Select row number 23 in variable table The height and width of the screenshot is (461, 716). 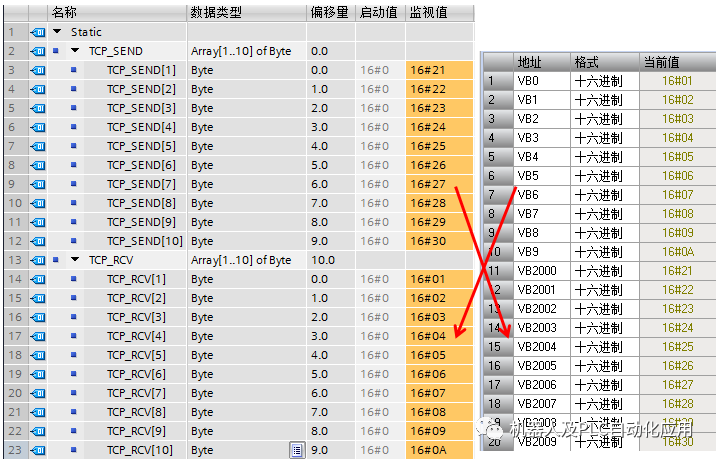tap(16, 450)
